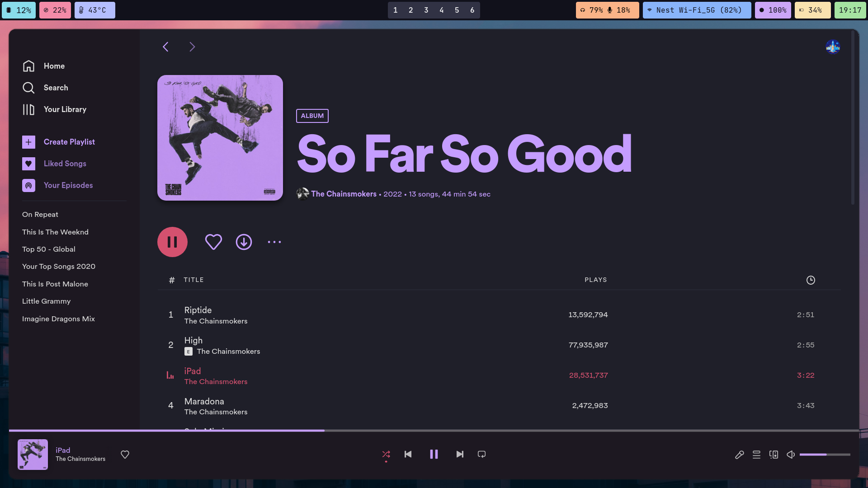Switch to workspace 3 in the top bar
The height and width of the screenshot is (488, 868).
426,10
